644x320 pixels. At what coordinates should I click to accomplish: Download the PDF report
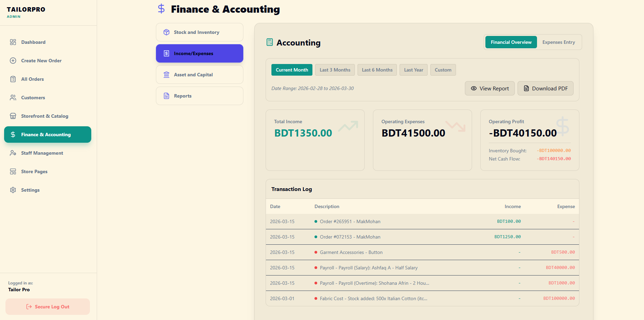point(545,88)
